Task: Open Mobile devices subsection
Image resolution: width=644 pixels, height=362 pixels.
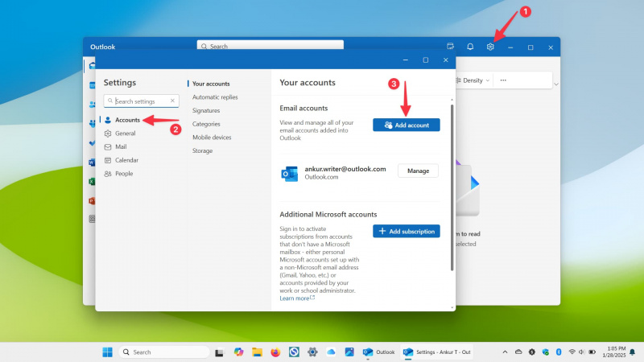Action: (x=212, y=138)
